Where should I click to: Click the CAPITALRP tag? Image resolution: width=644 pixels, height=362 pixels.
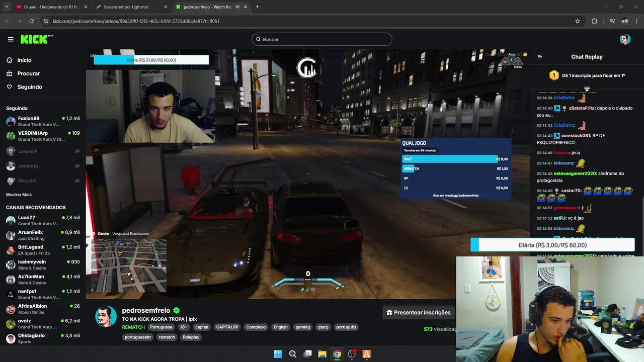(x=227, y=327)
